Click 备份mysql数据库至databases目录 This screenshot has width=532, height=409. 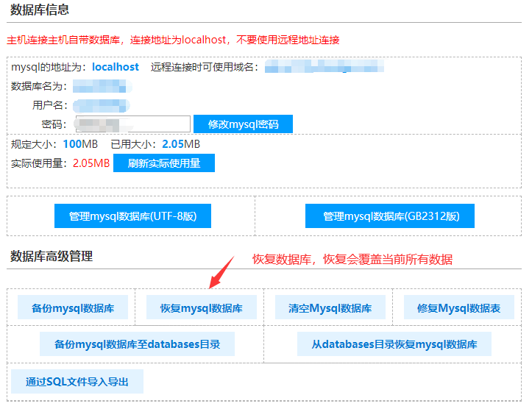tap(137, 344)
